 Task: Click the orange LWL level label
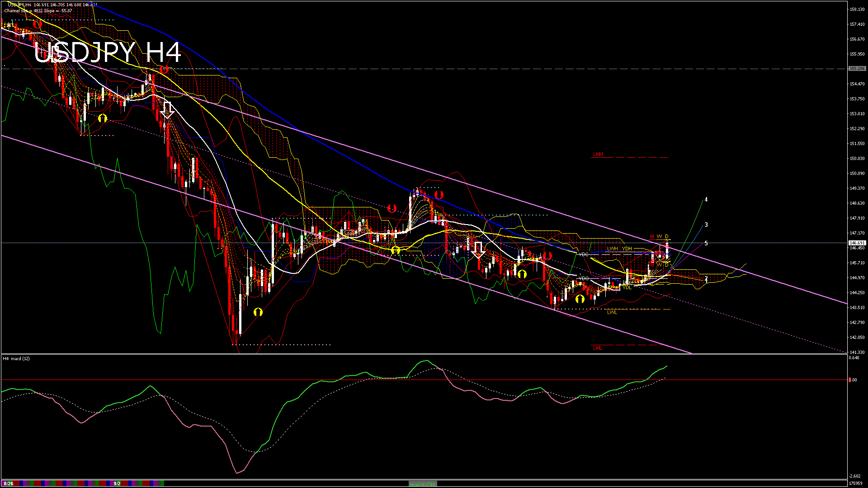point(612,312)
